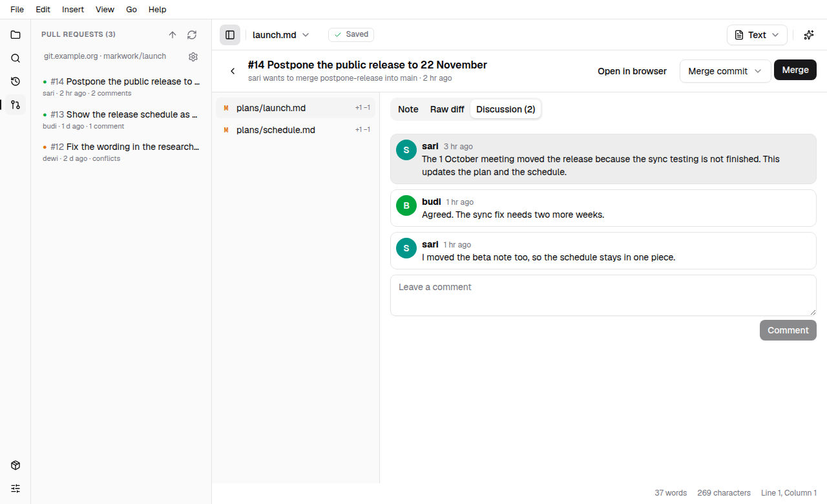
Task: Refresh the pull requests list
Action: pyautogui.click(x=192, y=35)
